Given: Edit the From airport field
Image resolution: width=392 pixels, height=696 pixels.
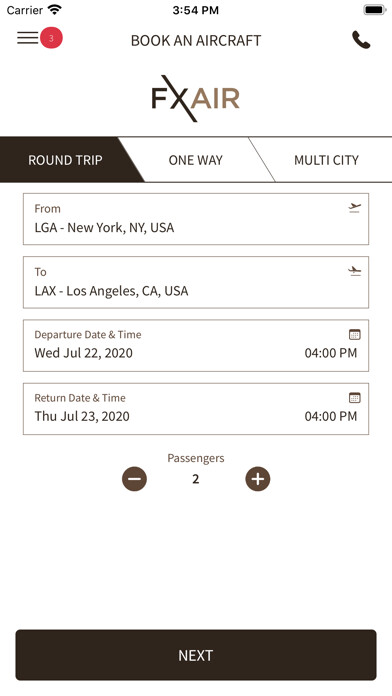Looking at the screenshot, I should (196, 219).
